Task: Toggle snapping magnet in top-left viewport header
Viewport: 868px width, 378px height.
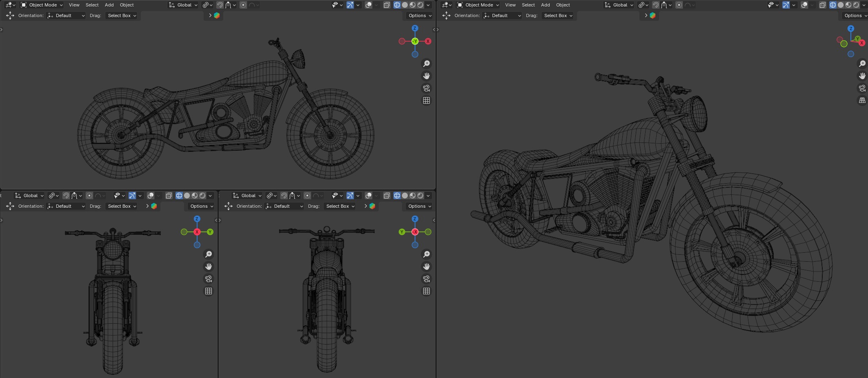Action: (x=220, y=5)
